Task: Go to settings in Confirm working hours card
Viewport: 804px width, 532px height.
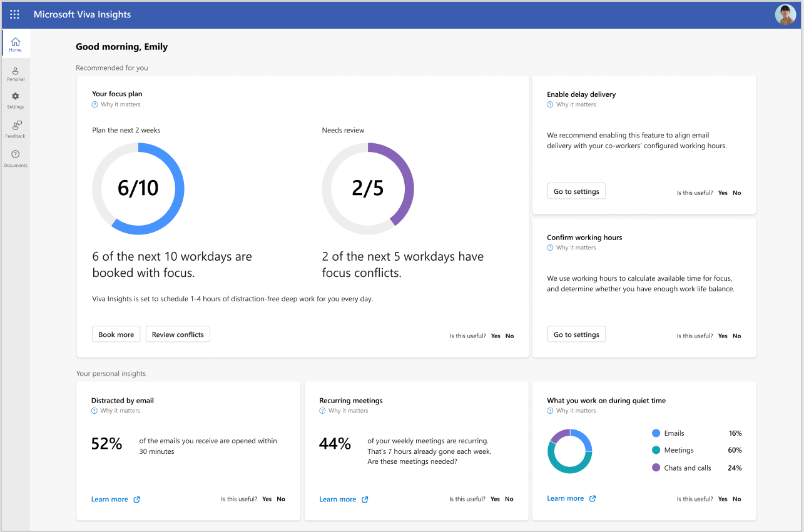Action: (576, 334)
